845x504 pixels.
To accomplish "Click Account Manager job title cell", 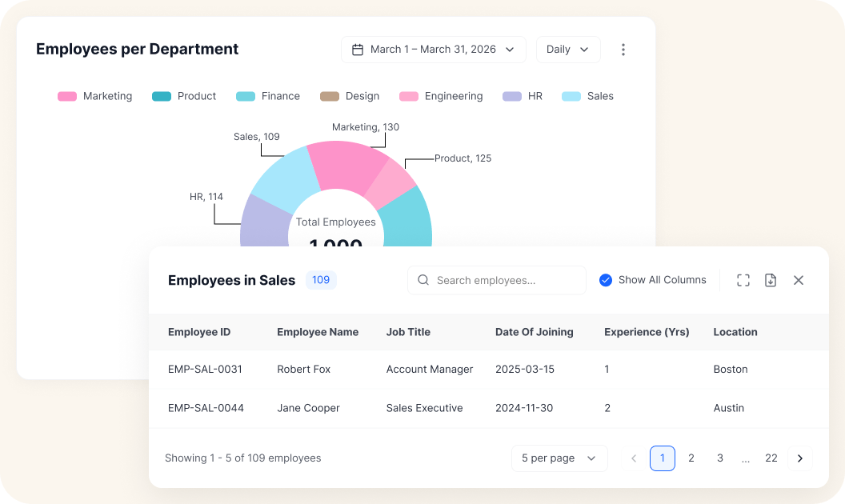I will click(430, 370).
